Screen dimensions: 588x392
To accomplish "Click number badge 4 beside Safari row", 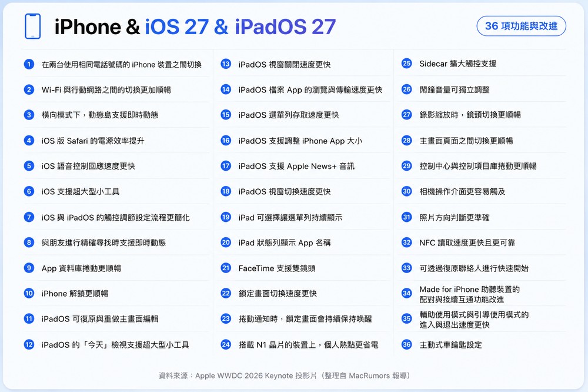I will tap(29, 141).
